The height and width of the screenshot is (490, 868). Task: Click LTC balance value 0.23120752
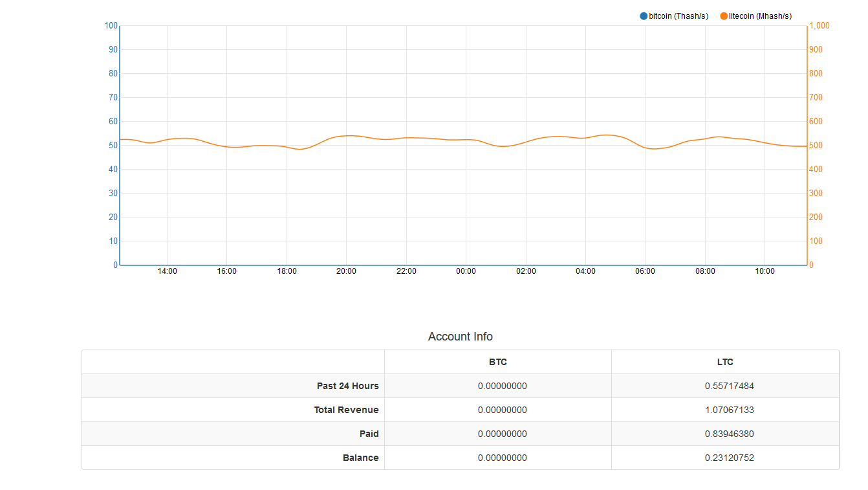(x=730, y=458)
